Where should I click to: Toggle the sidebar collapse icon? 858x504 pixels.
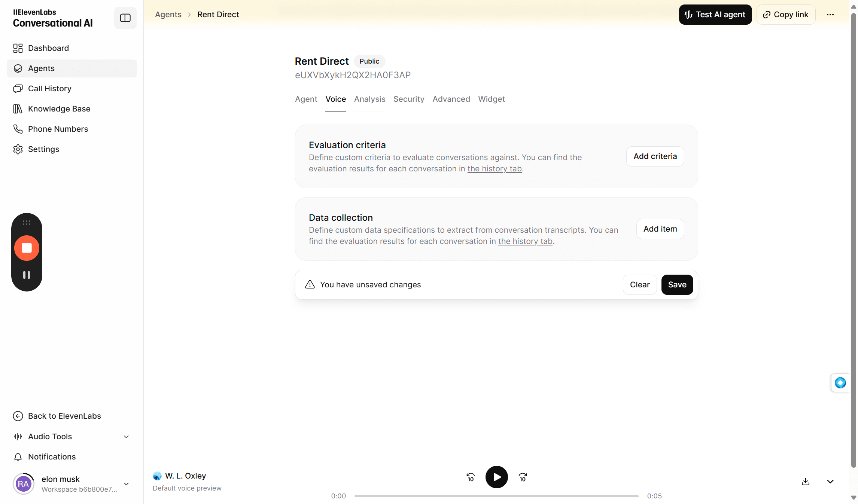tap(125, 18)
